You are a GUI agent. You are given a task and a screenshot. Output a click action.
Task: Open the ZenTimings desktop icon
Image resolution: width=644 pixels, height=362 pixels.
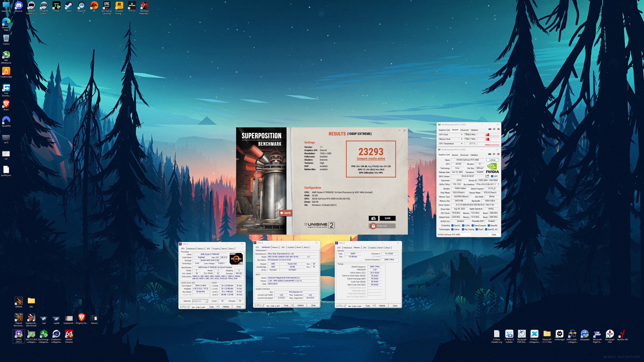tap(44, 336)
